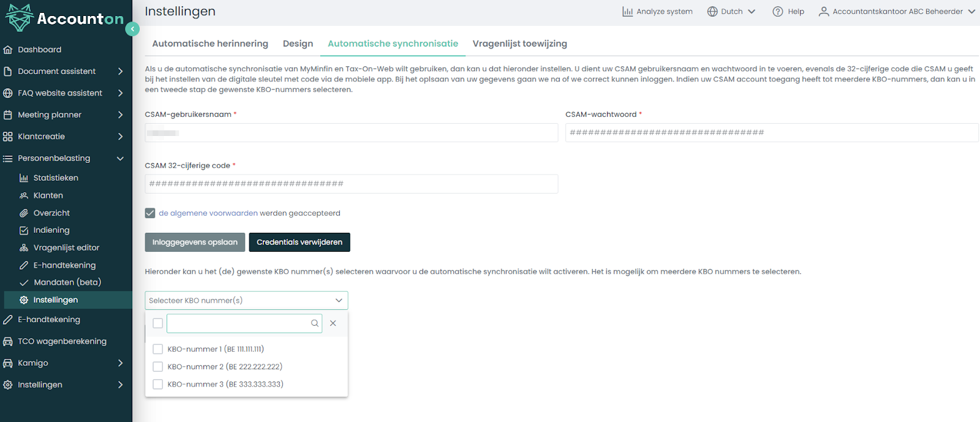This screenshot has height=422, width=980.
Task: Click the Statistieken chart icon
Action: [24, 178]
